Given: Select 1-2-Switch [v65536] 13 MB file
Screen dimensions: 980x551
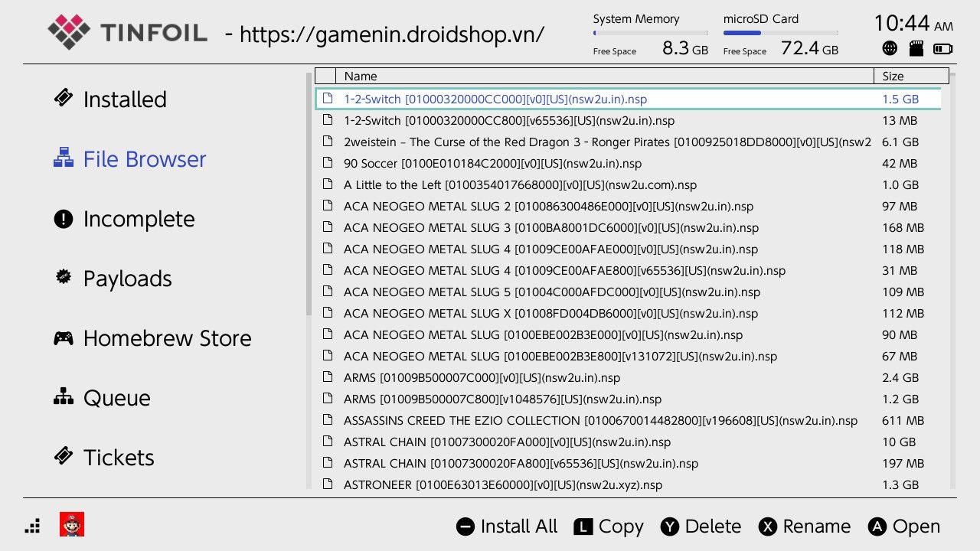Looking at the screenshot, I should [628, 120].
